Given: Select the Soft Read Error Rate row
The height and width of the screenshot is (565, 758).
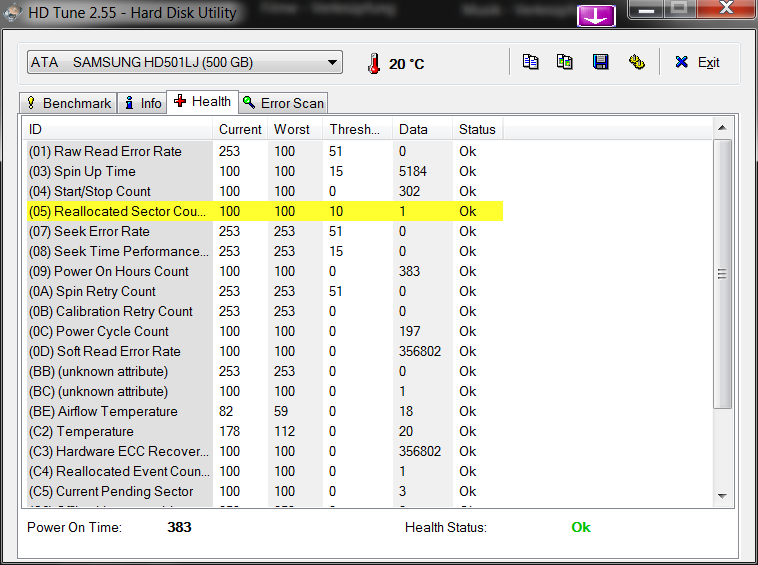Looking at the screenshot, I should [263, 351].
